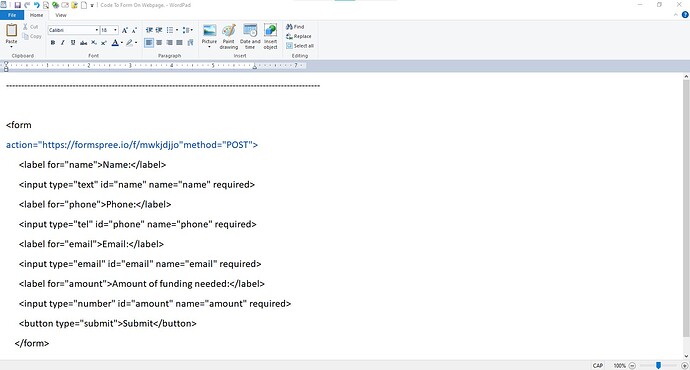Click the label for="phone" line
This screenshot has width=690, height=370.
95,204
